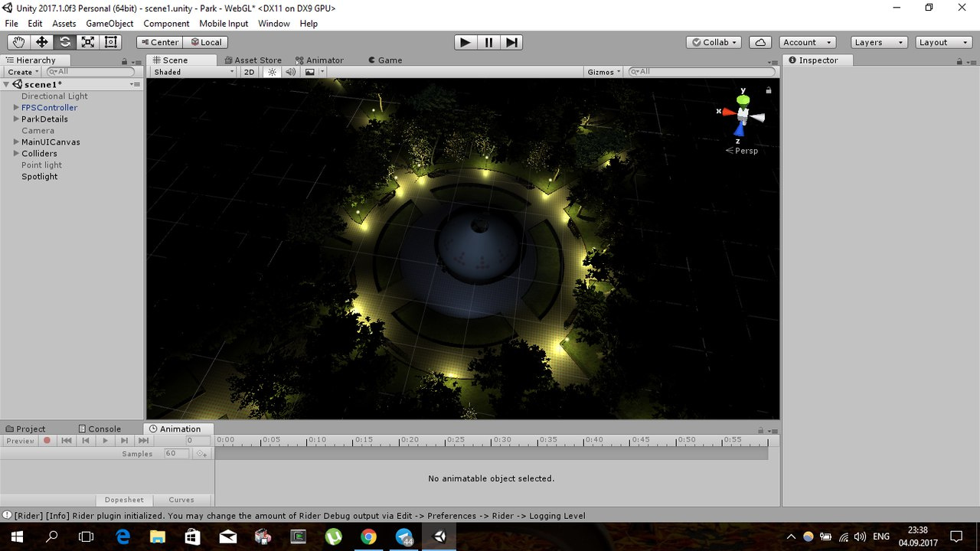Screen dimensions: 980x551
Task: Switch to the Game tab
Action: tap(384, 60)
